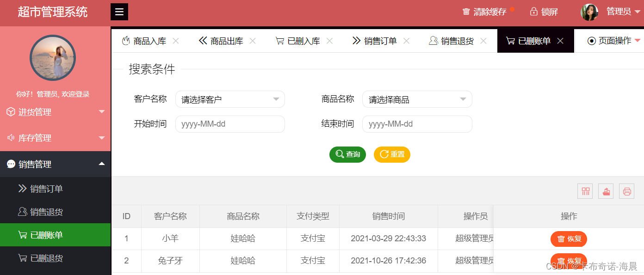
Task: Open the small top-right admin avatar
Action: [589, 12]
